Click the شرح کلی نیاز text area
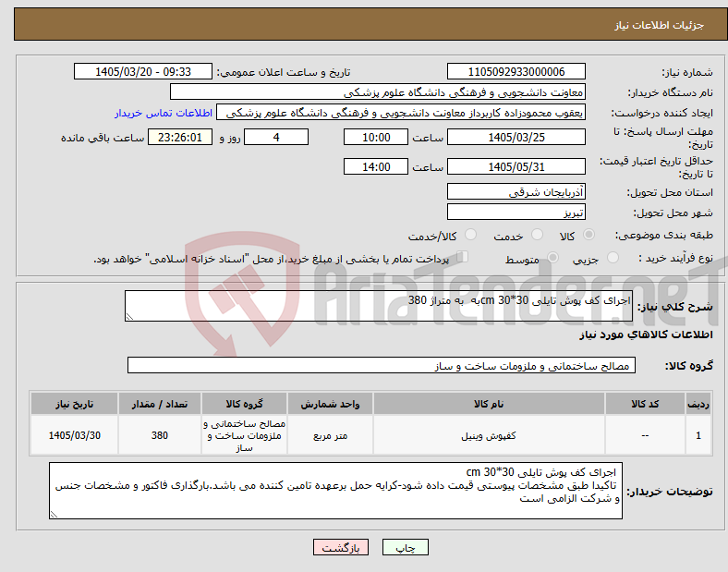 [379, 306]
